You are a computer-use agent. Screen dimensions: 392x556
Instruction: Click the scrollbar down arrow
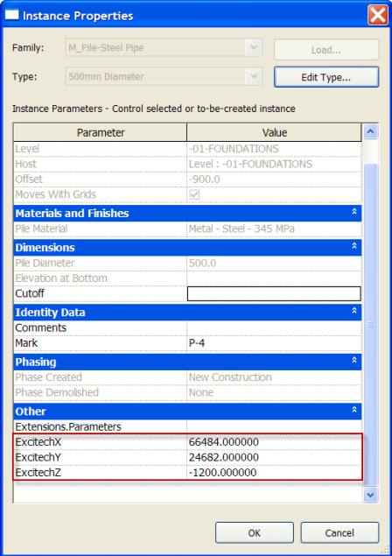[x=370, y=495]
